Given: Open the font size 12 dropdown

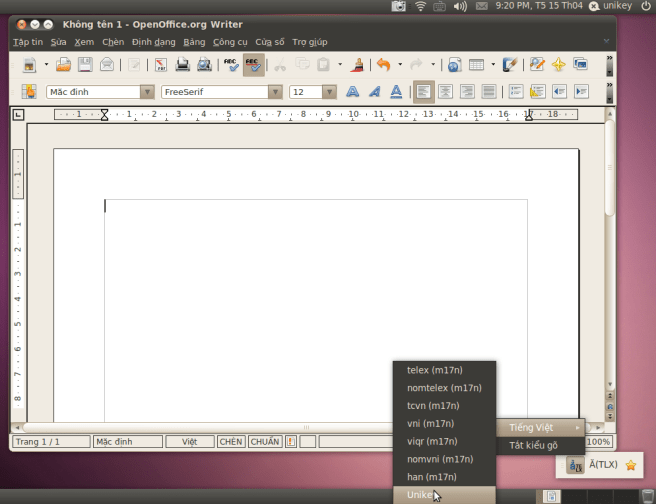Looking at the screenshot, I should pyautogui.click(x=329, y=92).
